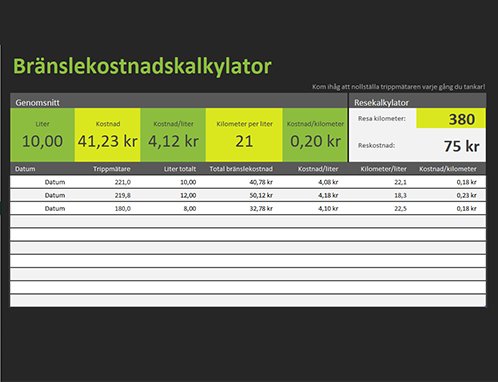Click kilometers per liter cell 22,1
The width and height of the screenshot is (498, 382).
point(400,182)
